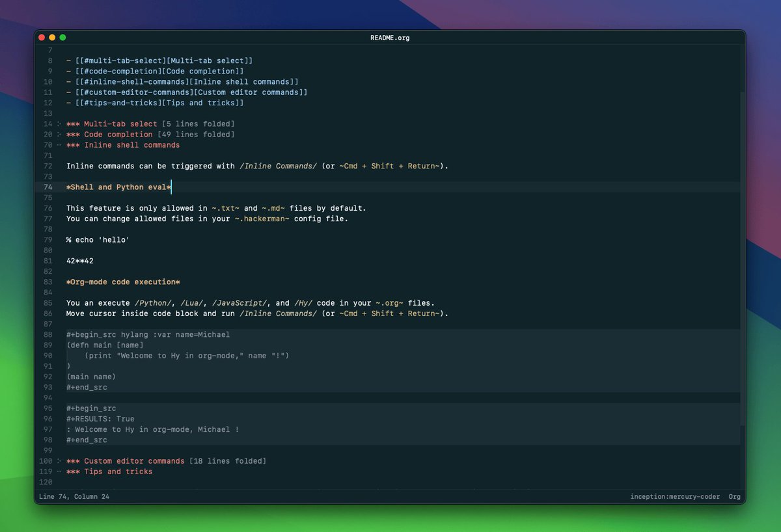The image size is (781, 532).
Task: Follow the Code completion table-of-contents link
Action: [x=159, y=71]
